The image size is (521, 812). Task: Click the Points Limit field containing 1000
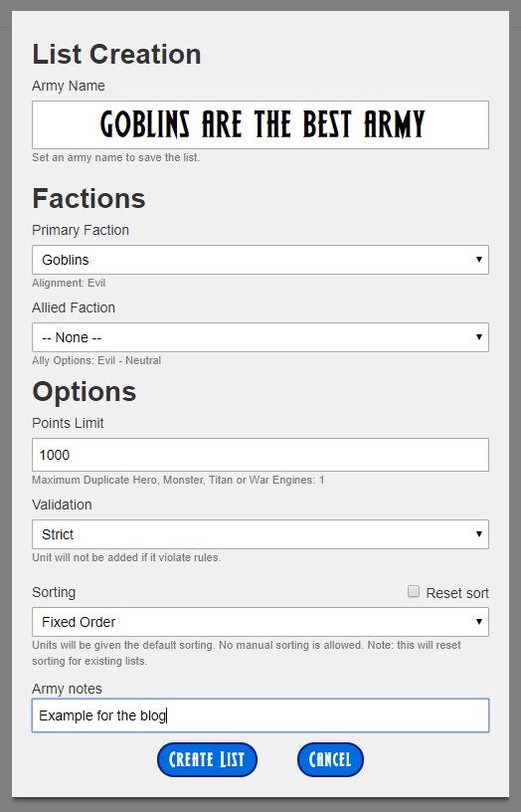pos(260,455)
